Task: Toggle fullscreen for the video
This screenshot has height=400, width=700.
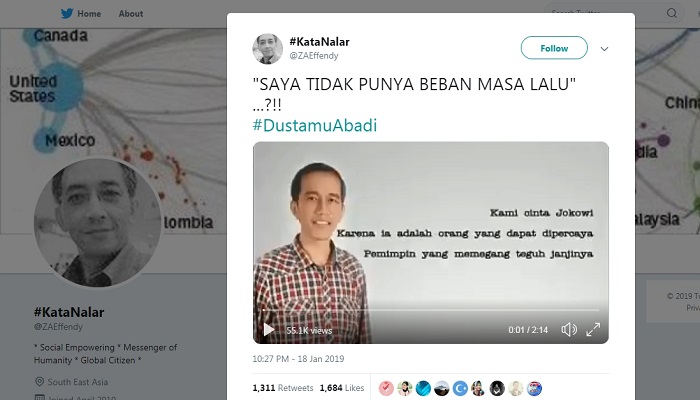Action: pos(593,329)
